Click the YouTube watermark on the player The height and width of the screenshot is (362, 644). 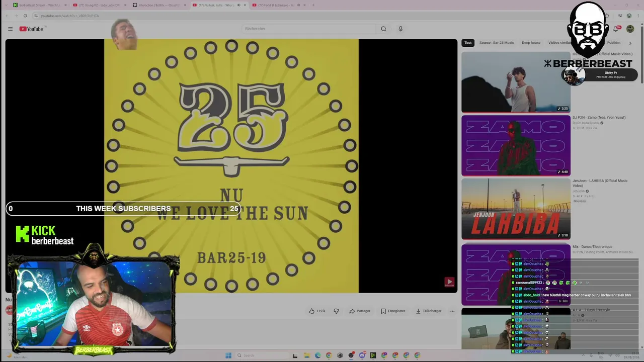pyautogui.click(x=449, y=282)
